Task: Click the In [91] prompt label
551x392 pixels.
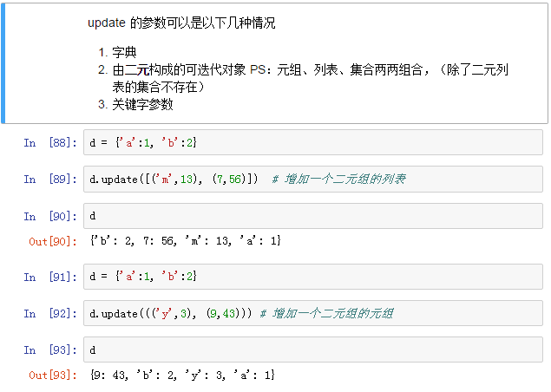Action: click(49, 276)
